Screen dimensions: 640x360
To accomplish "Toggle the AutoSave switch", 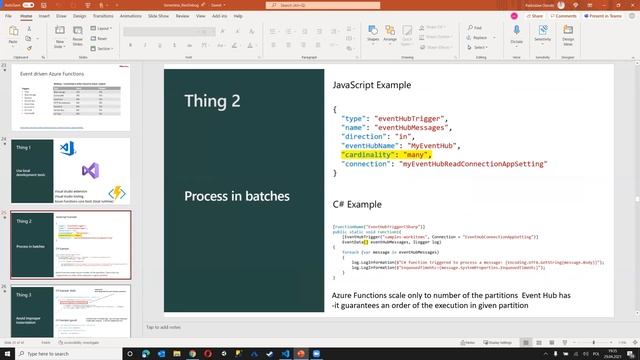I will (28, 5).
